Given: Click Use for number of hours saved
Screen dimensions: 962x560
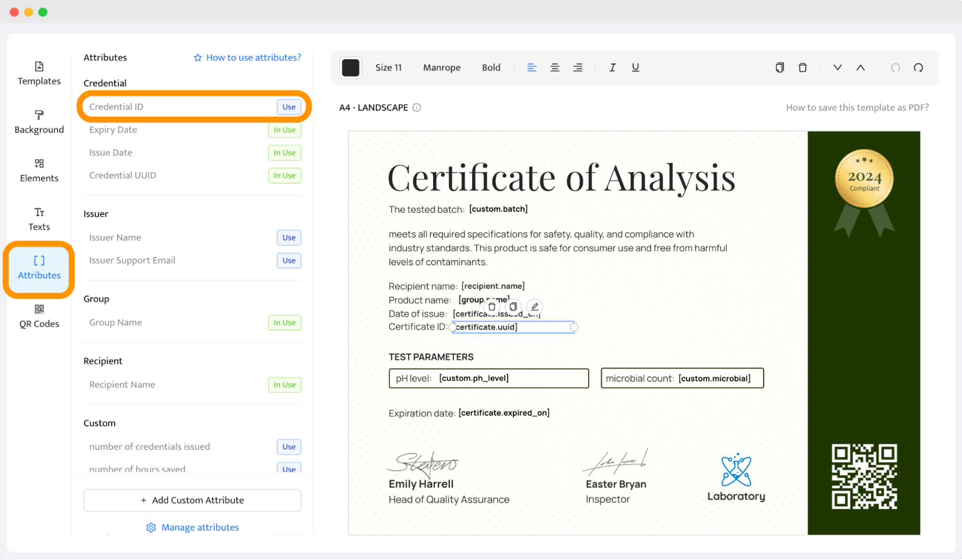Looking at the screenshot, I should pyautogui.click(x=289, y=468).
